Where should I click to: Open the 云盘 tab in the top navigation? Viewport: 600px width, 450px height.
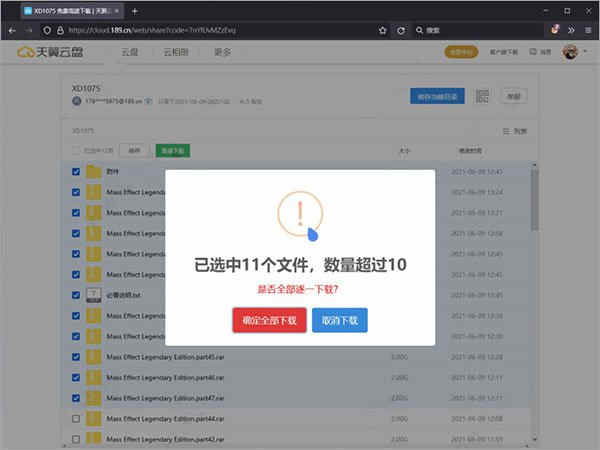click(130, 51)
